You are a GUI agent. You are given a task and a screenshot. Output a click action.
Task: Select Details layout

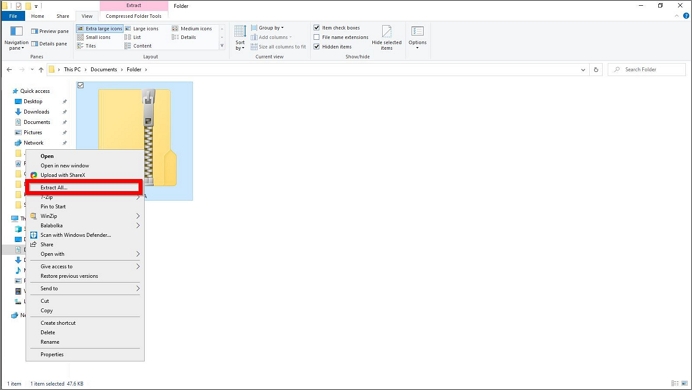[184, 38]
